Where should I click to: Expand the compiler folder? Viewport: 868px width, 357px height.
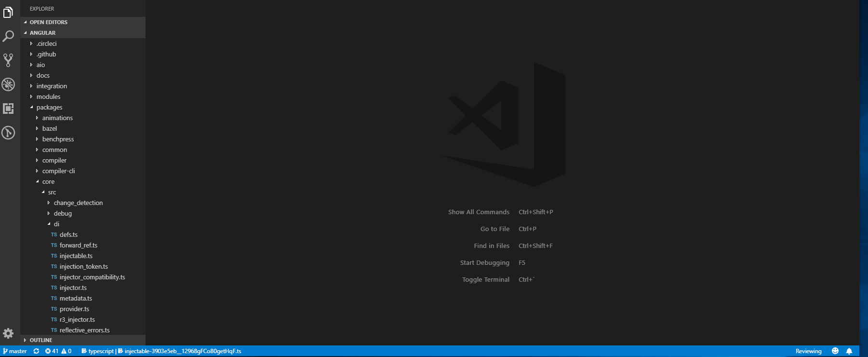pos(83,160)
